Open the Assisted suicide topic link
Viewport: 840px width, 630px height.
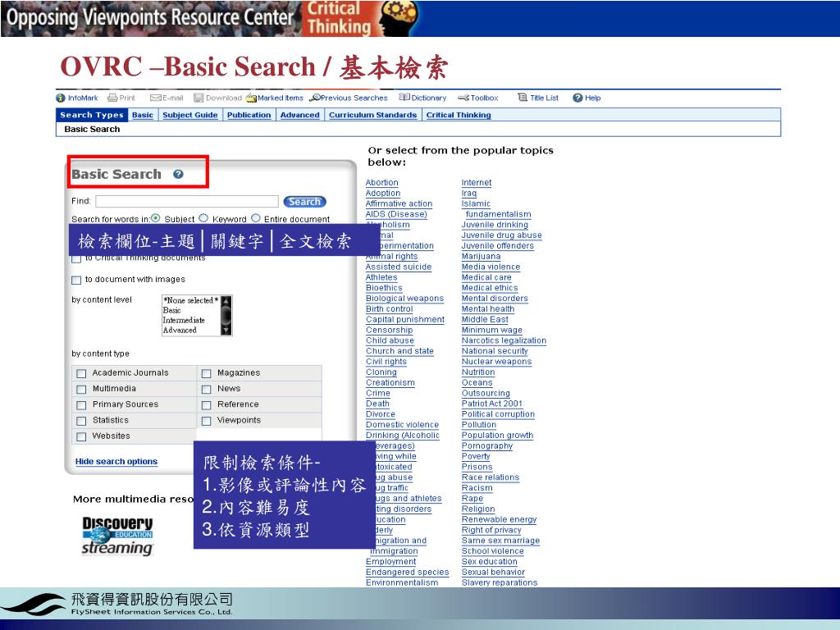point(399,267)
